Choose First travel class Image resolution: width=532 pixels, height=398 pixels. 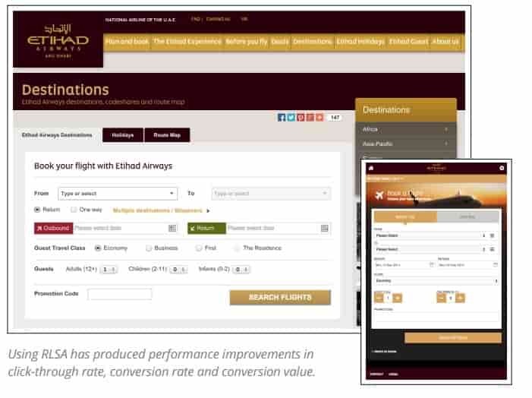tap(199, 248)
